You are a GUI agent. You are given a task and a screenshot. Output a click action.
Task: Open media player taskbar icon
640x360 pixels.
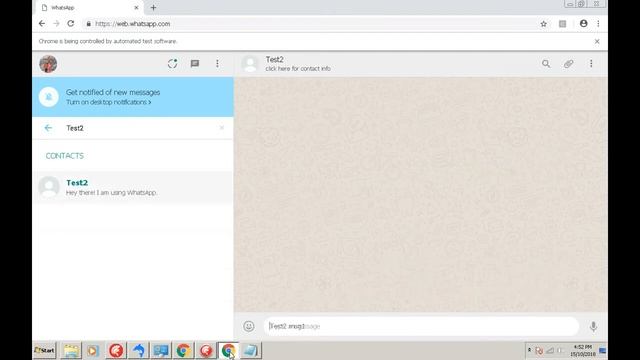93,351
